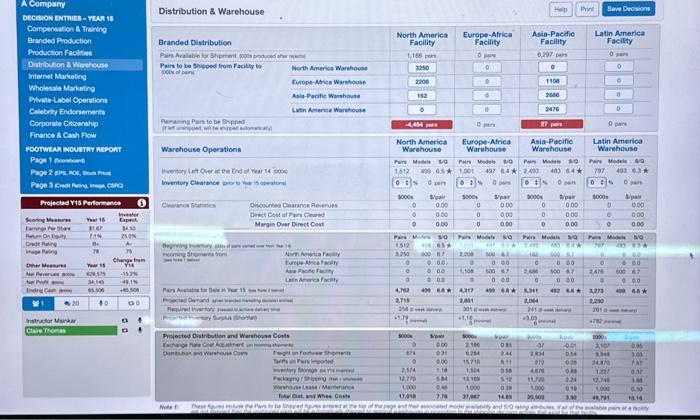Viewport: 700px width, 420px height.
Task: Select Instructor Mainkar in participant list
Action: coord(51,320)
